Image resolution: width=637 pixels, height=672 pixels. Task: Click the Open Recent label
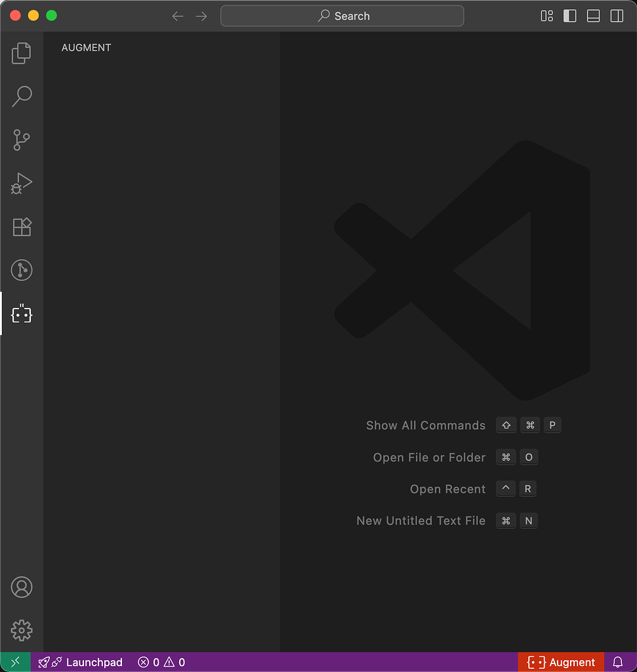447,489
